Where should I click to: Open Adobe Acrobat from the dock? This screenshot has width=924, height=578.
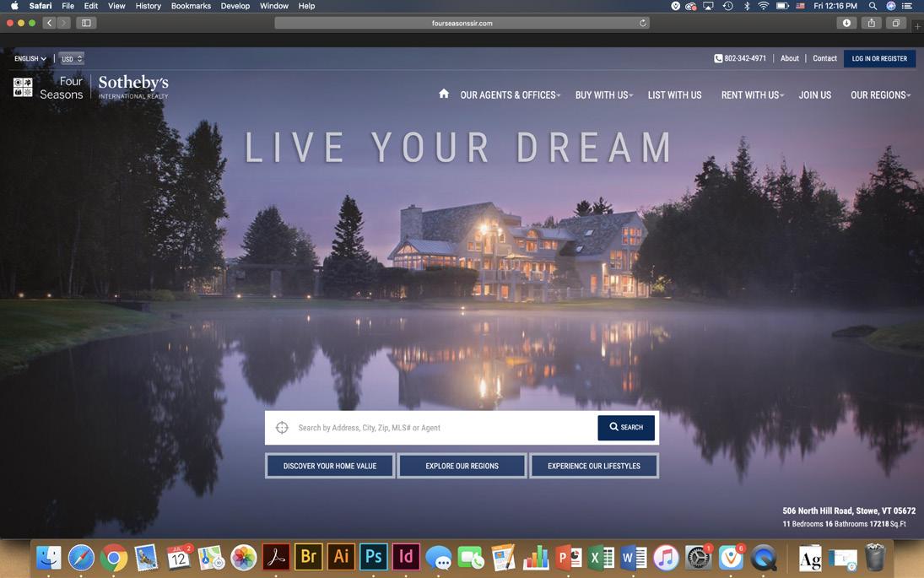[276, 557]
